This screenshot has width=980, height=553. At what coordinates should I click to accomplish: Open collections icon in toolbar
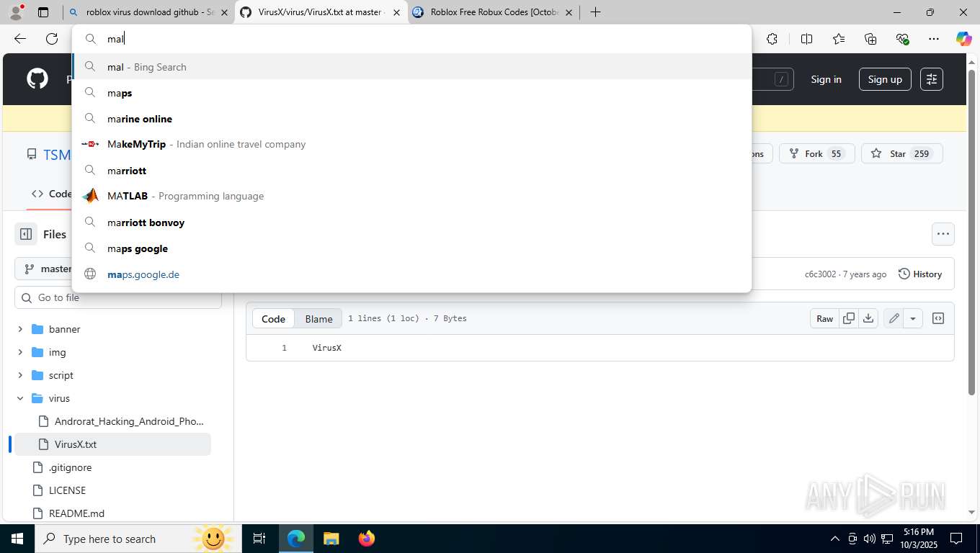coord(870,39)
